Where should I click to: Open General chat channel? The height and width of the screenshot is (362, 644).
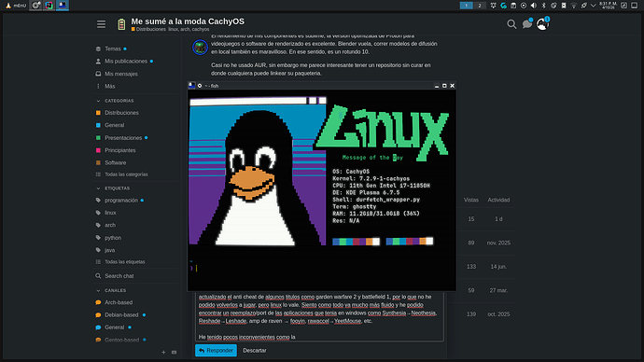pyautogui.click(x=114, y=327)
